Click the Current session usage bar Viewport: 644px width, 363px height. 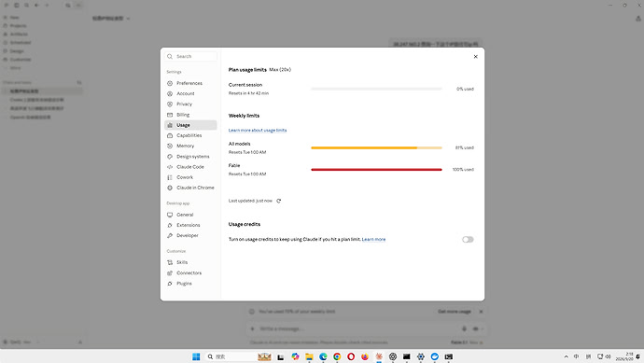coord(377,89)
